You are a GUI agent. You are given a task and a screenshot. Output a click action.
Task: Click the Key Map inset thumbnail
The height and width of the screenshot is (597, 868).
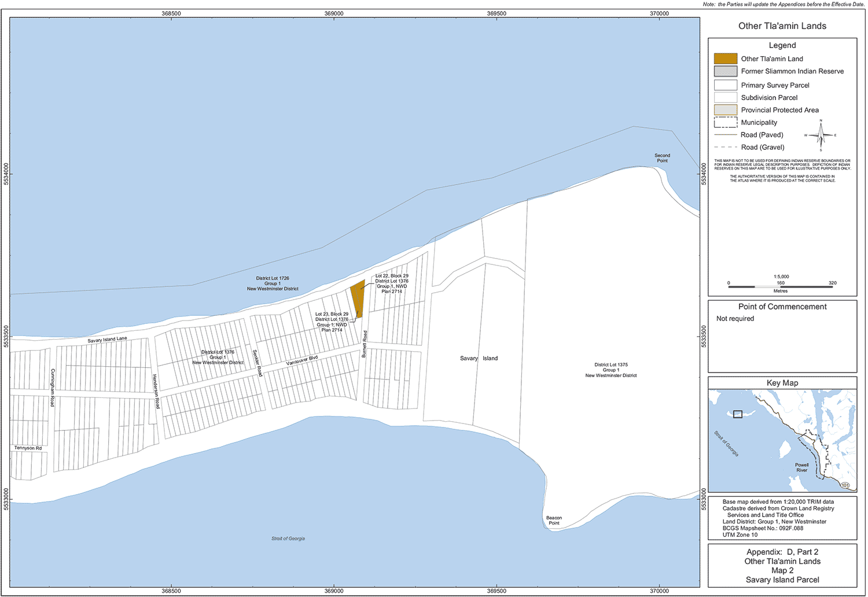pyautogui.click(x=782, y=440)
